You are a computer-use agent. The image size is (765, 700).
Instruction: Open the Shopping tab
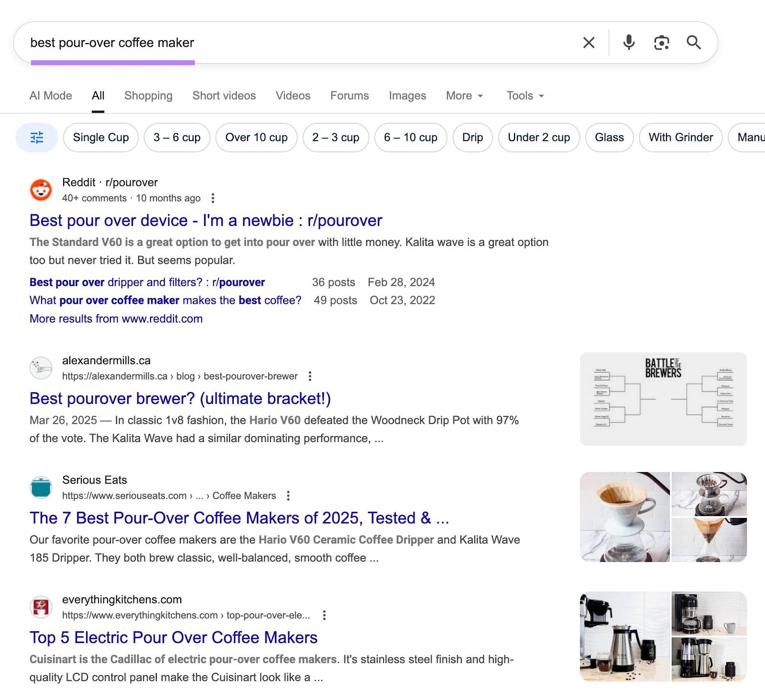tap(148, 96)
